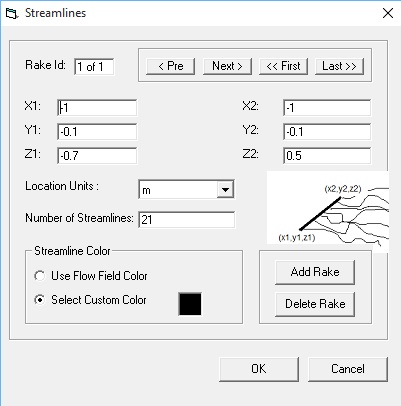Image resolution: width=401 pixels, height=406 pixels.
Task: Advance to the Next rake
Action: (x=227, y=66)
